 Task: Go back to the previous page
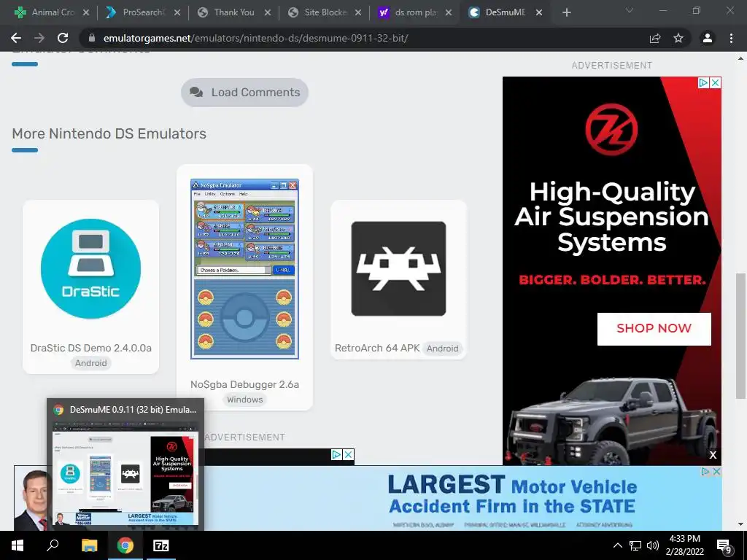(x=16, y=38)
